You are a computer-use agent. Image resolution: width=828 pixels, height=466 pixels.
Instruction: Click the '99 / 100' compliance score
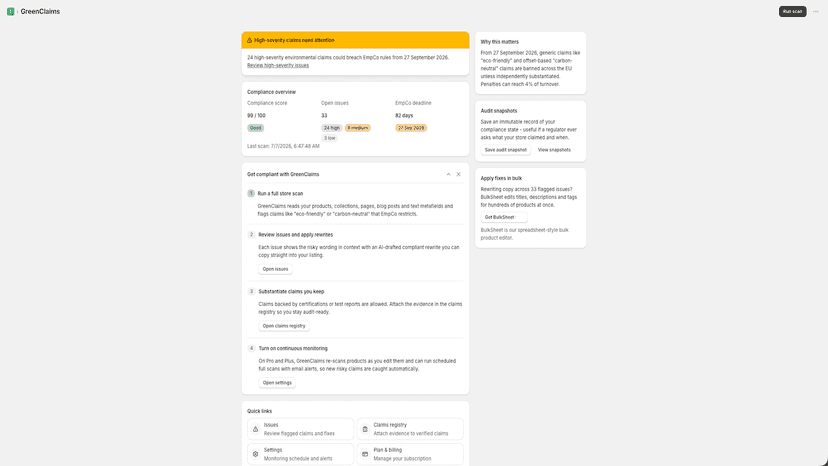pyautogui.click(x=256, y=115)
